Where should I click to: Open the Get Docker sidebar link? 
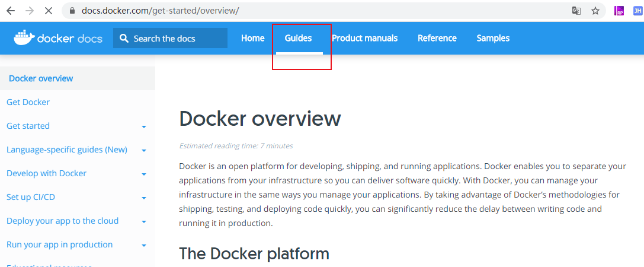tap(28, 102)
